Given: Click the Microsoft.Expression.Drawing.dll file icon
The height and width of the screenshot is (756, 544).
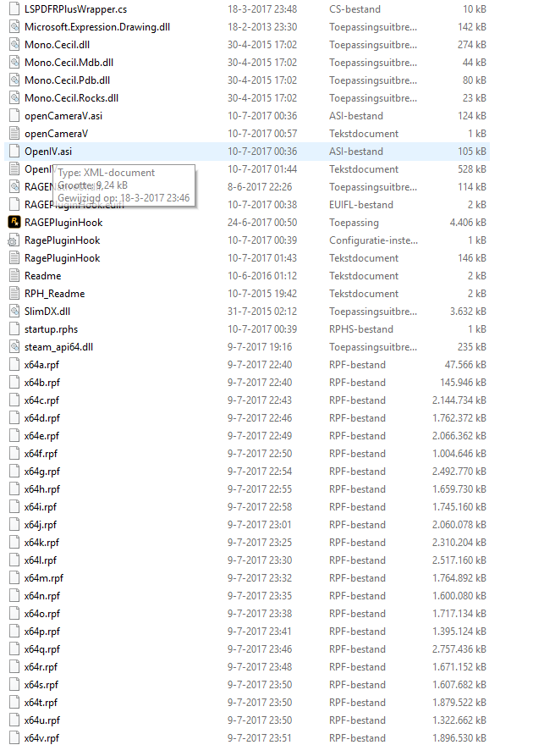Looking at the screenshot, I should pos(14,27).
